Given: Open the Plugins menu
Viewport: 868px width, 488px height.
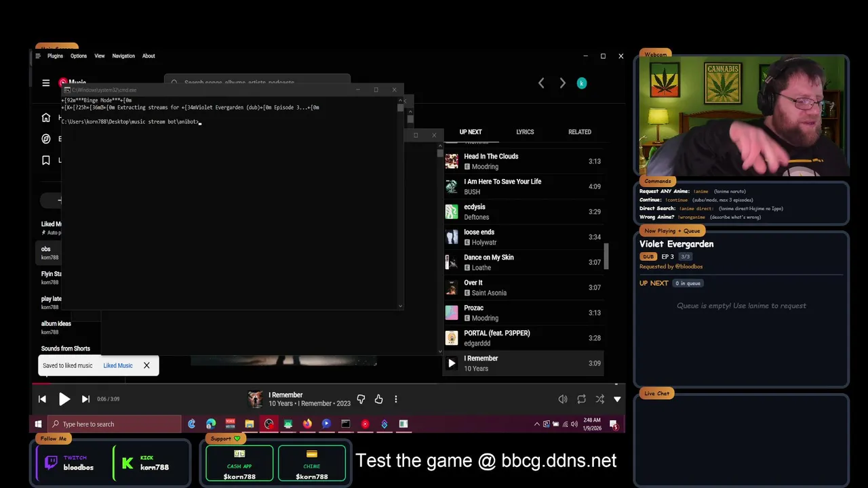Looking at the screenshot, I should pos(55,56).
